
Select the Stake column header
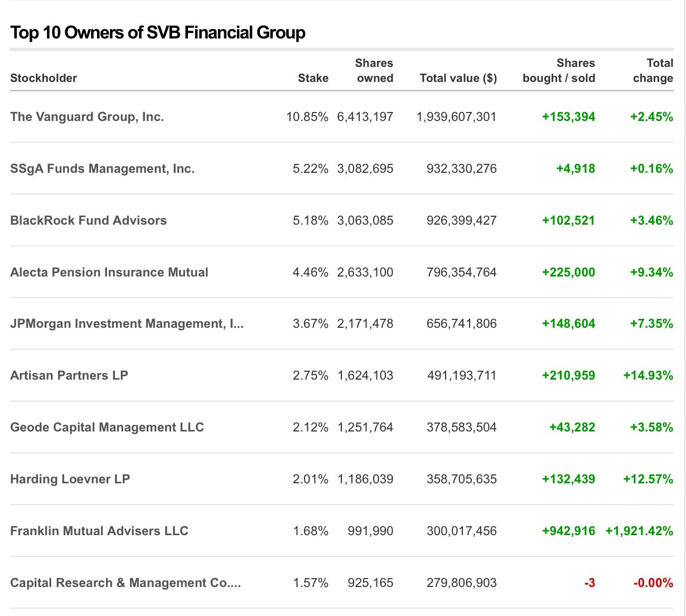(x=313, y=78)
